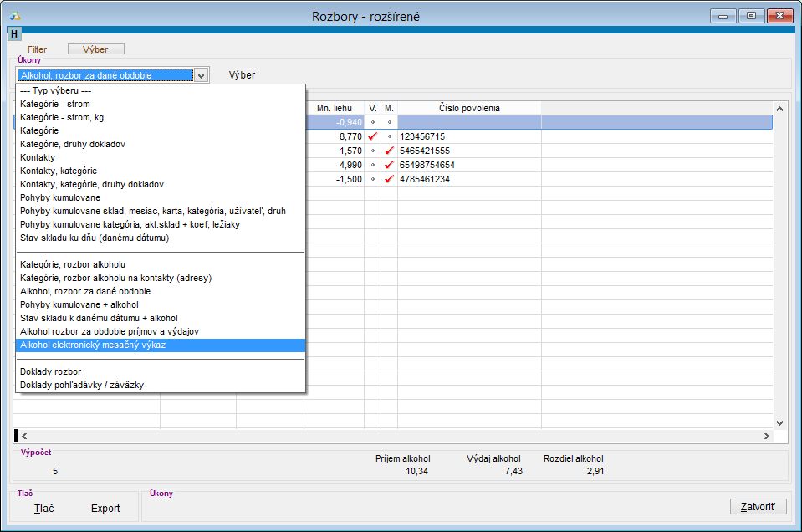Screen dimensions: 802x532
Task: Click the application logo in title bar
Action: pyautogui.click(x=14, y=15)
